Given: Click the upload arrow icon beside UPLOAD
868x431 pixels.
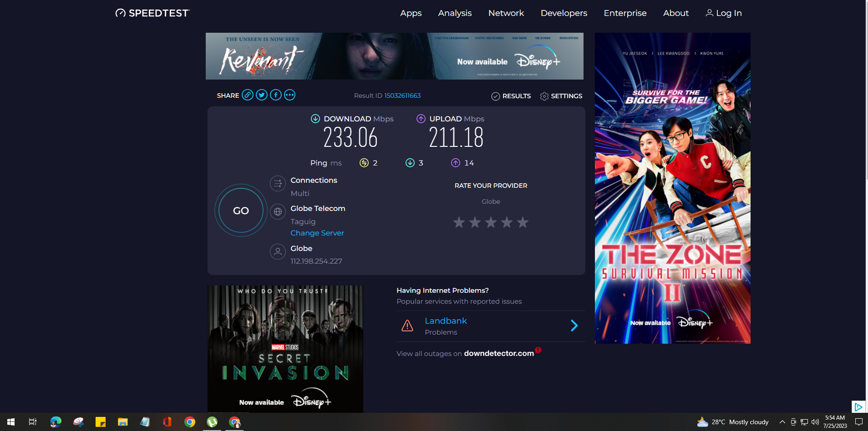Looking at the screenshot, I should click(x=421, y=119).
